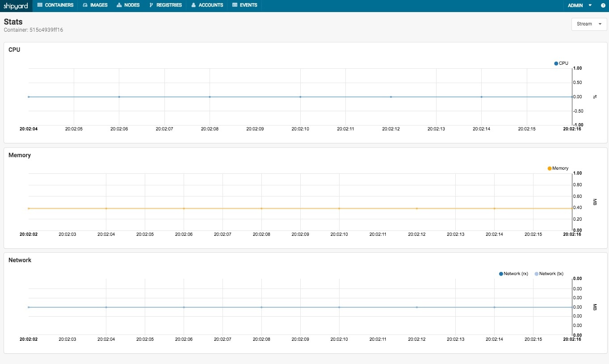
Task: Expand the ADMIN user menu
Action: tap(579, 5)
